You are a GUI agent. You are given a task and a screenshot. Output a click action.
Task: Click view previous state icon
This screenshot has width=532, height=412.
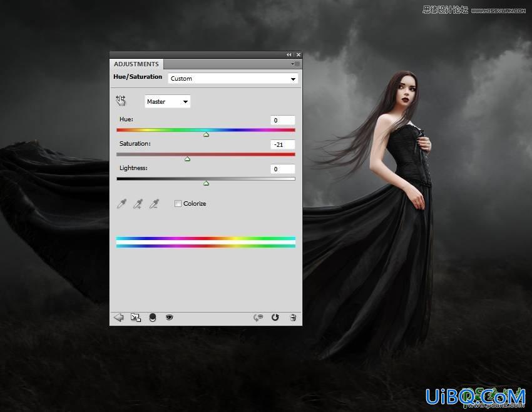click(258, 318)
